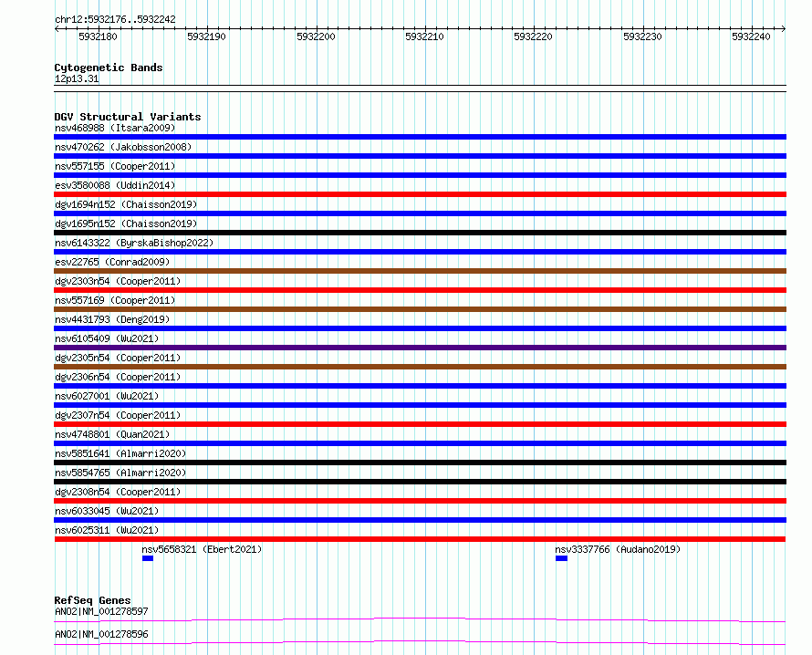
Task: Click the small blue nsv5658321 variant block
Action: (x=148, y=558)
